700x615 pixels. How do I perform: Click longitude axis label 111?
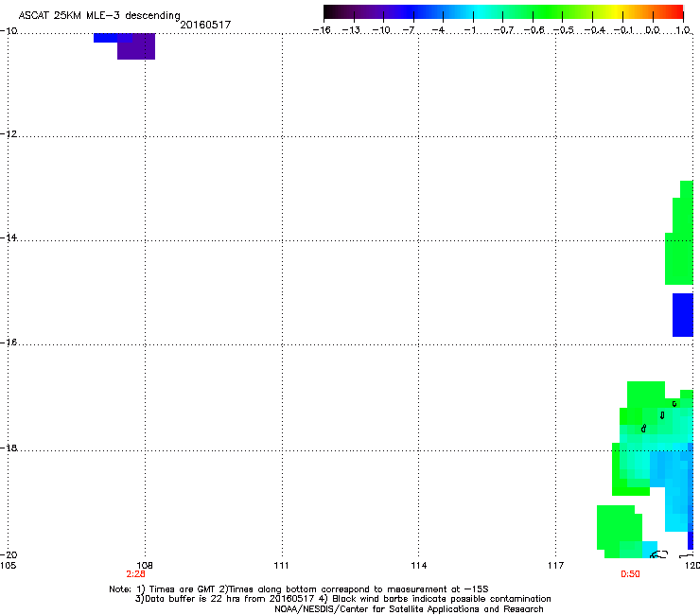[x=281, y=566]
